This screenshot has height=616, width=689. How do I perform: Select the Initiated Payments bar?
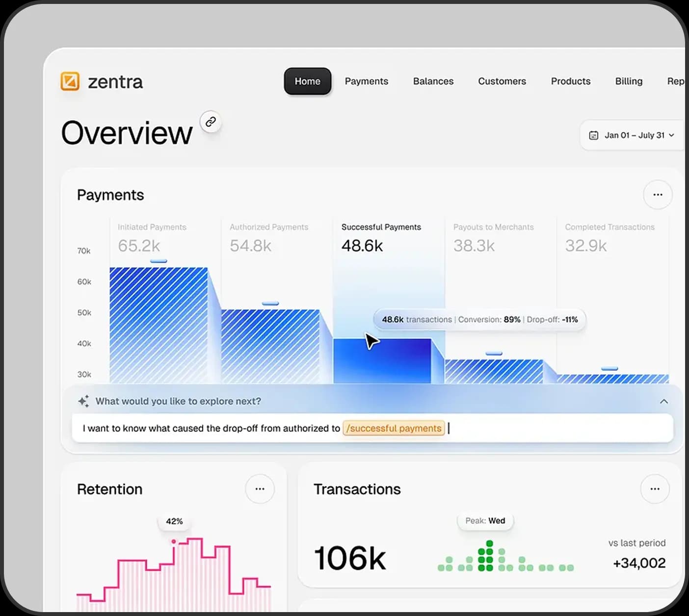coord(159,325)
